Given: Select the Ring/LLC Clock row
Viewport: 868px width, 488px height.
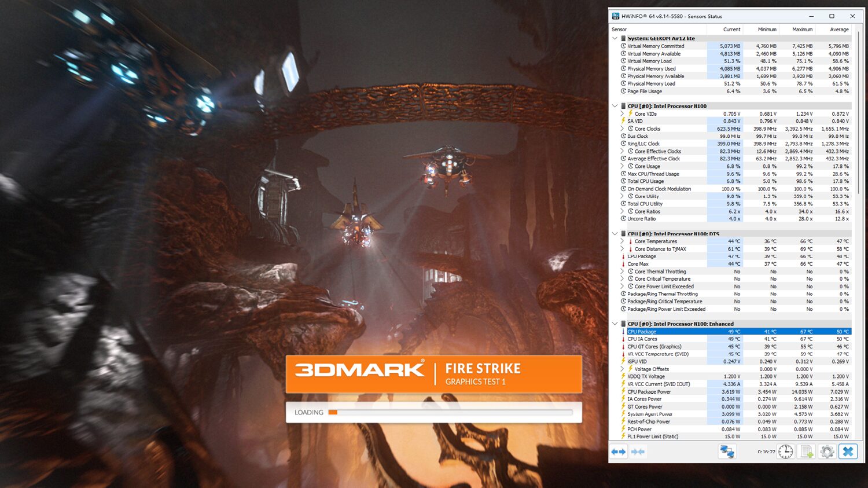Looking at the screenshot, I should pos(735,144).
